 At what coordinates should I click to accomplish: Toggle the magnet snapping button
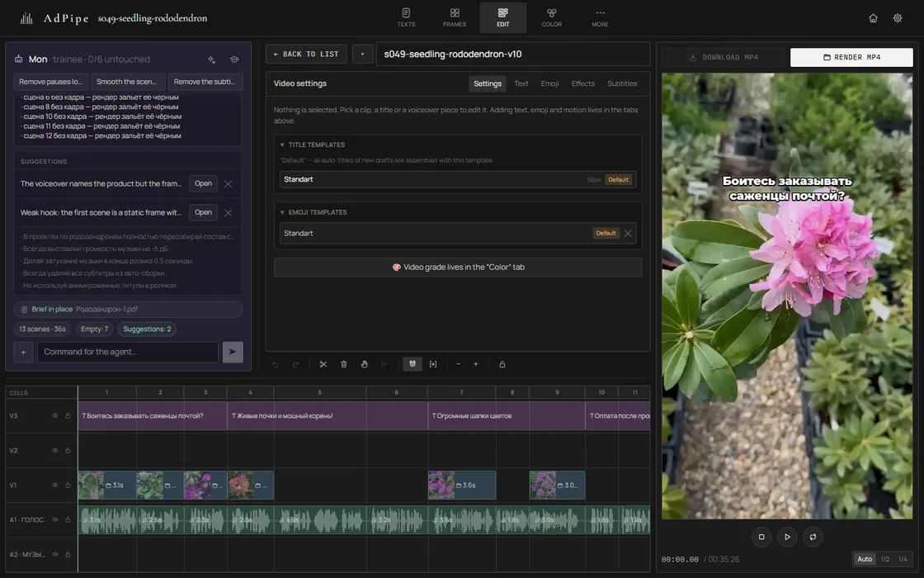pos(412,364)
